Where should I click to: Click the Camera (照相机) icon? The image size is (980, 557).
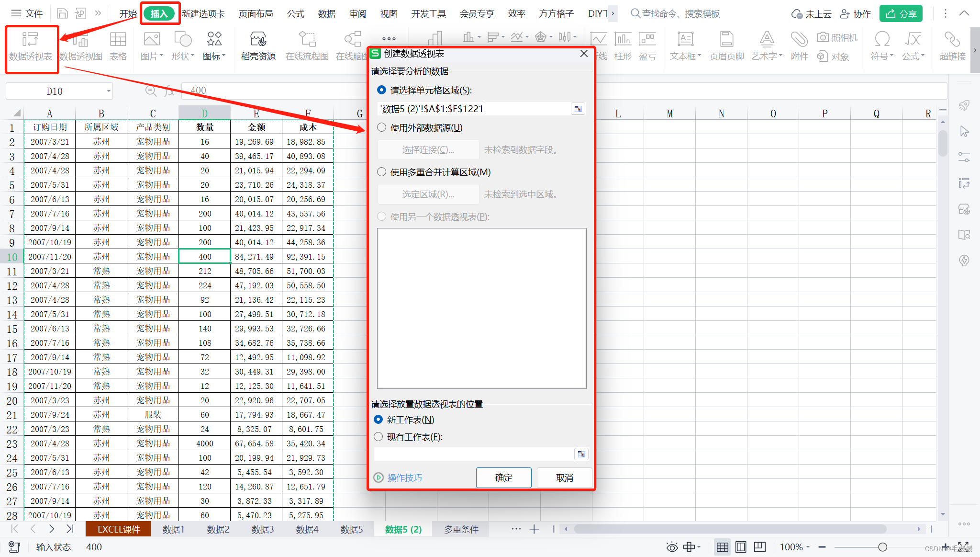point(823,37)
